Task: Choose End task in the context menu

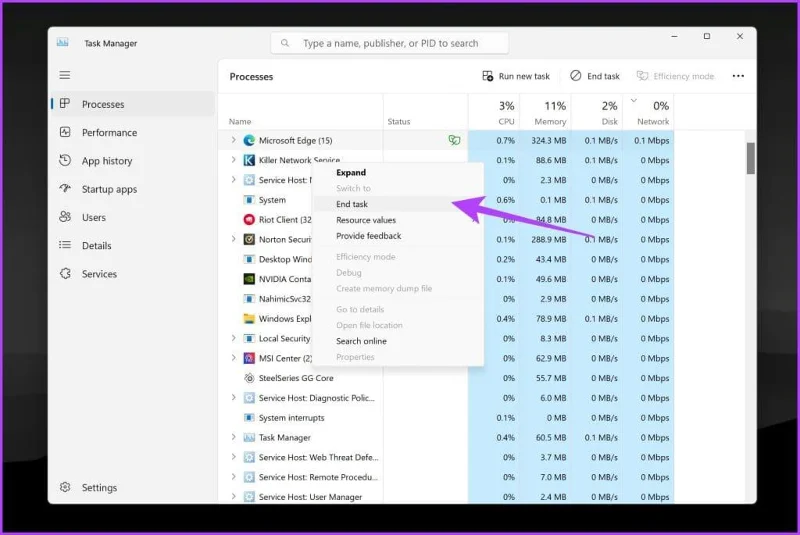Action: (x=398, y=204)
